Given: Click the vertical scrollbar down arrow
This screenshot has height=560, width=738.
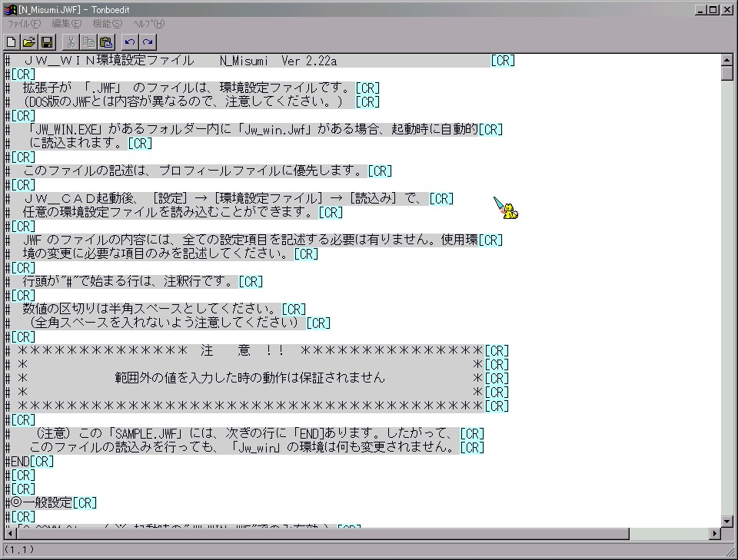Looking at the screenshot, I should [x=726, y=522].
